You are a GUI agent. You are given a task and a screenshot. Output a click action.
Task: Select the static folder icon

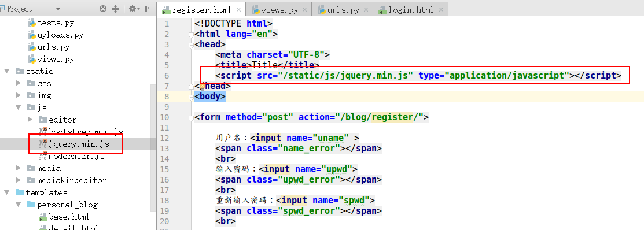pyautogui.click(x=19, y=71)
